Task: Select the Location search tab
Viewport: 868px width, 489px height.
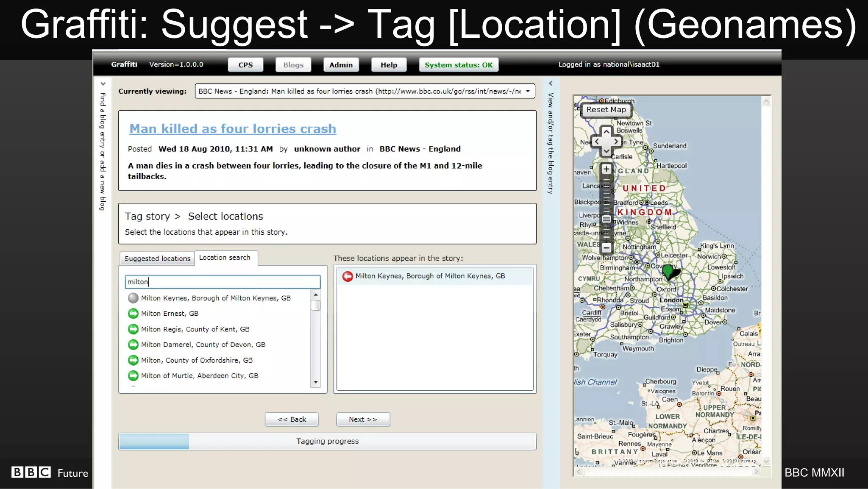Action: (x=225, y=258)
